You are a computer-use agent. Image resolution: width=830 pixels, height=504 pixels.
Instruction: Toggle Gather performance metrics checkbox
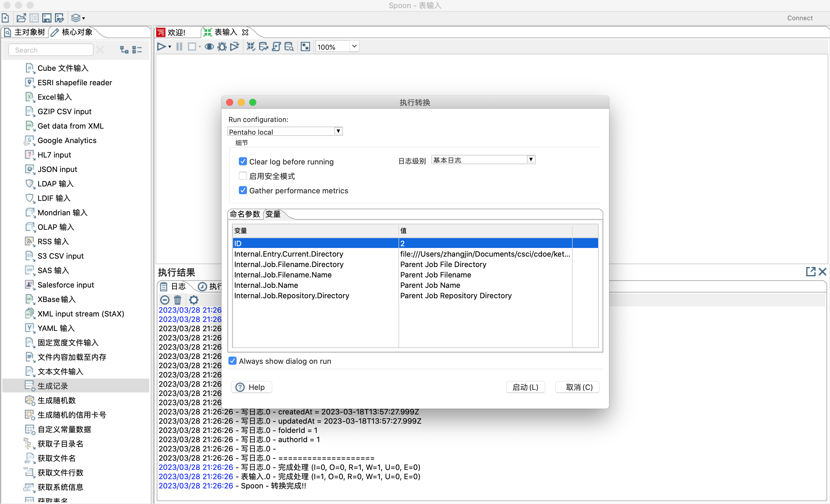pyautogui.click(x=243, y=190)
